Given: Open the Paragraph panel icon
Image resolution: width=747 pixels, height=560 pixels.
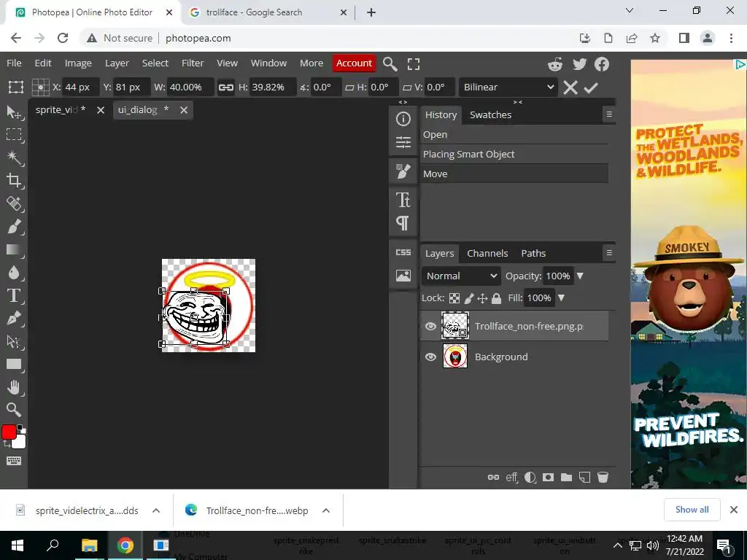Looking at the screenshot, I should [403, 222].
